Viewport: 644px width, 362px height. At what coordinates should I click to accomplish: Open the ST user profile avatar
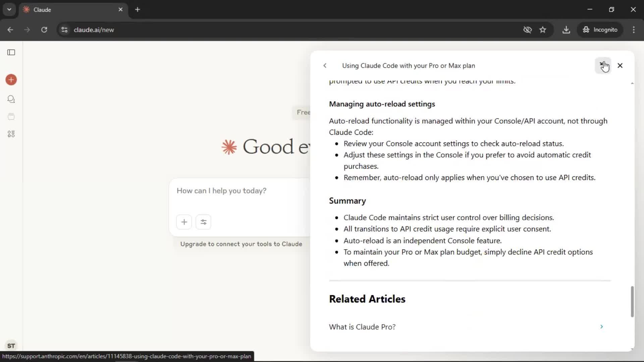click(x=11, y=346)
